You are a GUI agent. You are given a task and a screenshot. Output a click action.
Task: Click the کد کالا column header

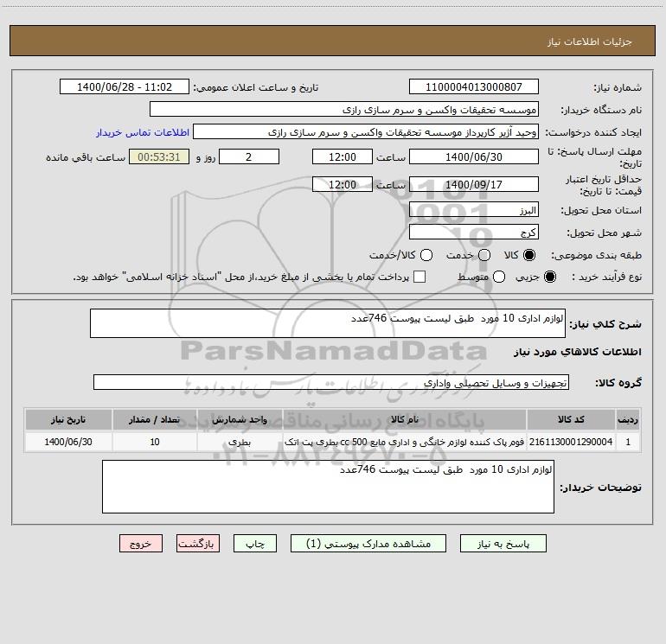point(571,419)
